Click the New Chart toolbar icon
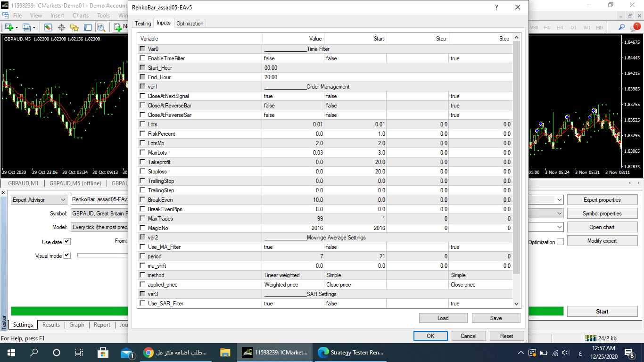Screen dimensions: 644x362 point(9,27)
